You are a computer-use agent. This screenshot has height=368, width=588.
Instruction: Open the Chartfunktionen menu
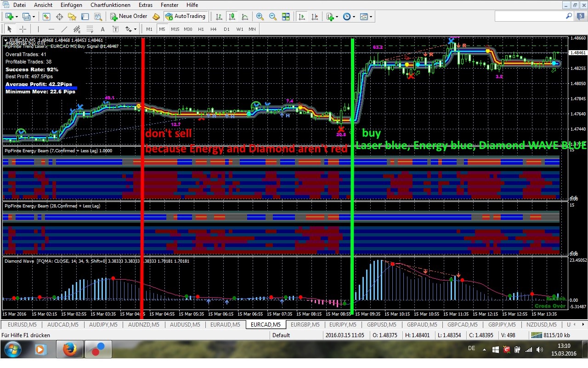click(110, 5)
